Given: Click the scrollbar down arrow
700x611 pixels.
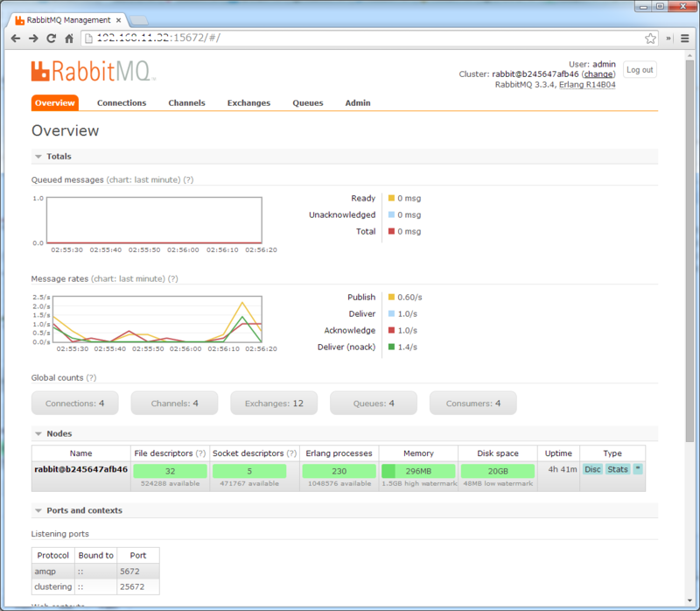Looking at the screenshot, I should pos(689,600).
